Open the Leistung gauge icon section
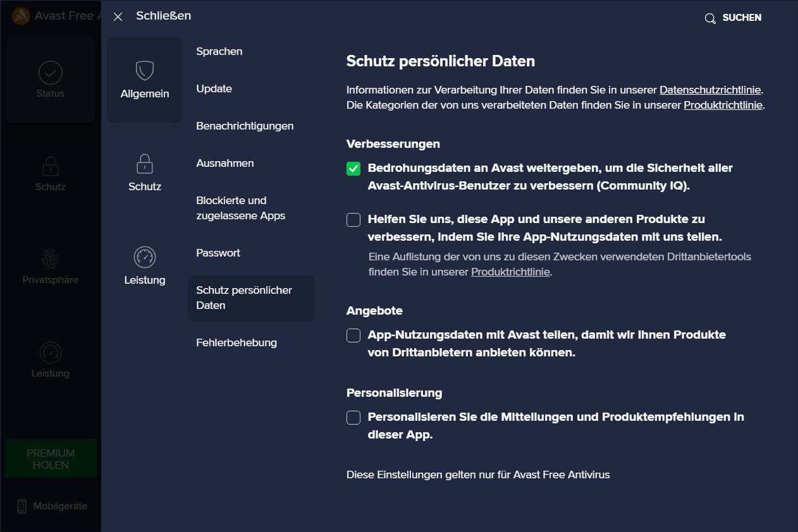 (145, 257)
